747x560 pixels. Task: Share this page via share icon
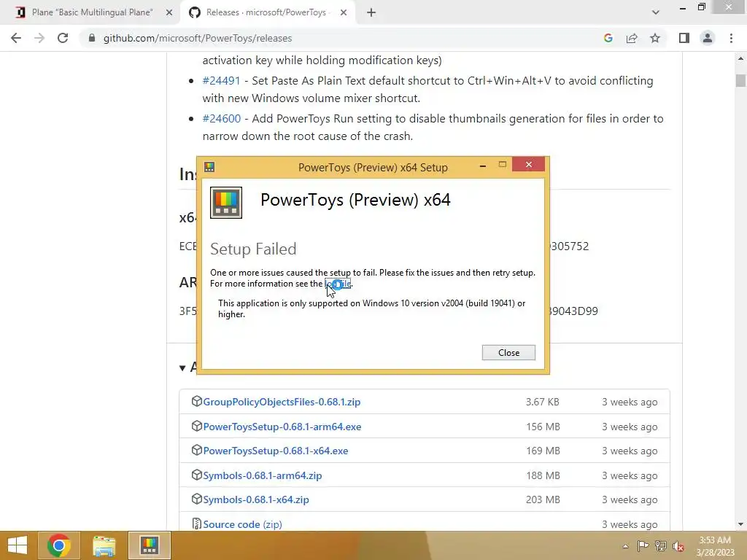point(632,38)
